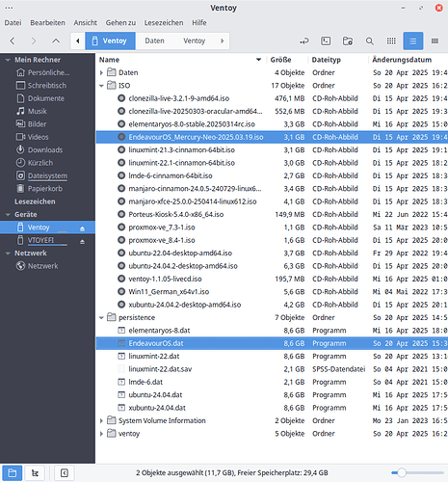Select linuxmint-22.dat.sav file
The image size is (448, 482).
(272, 369)
